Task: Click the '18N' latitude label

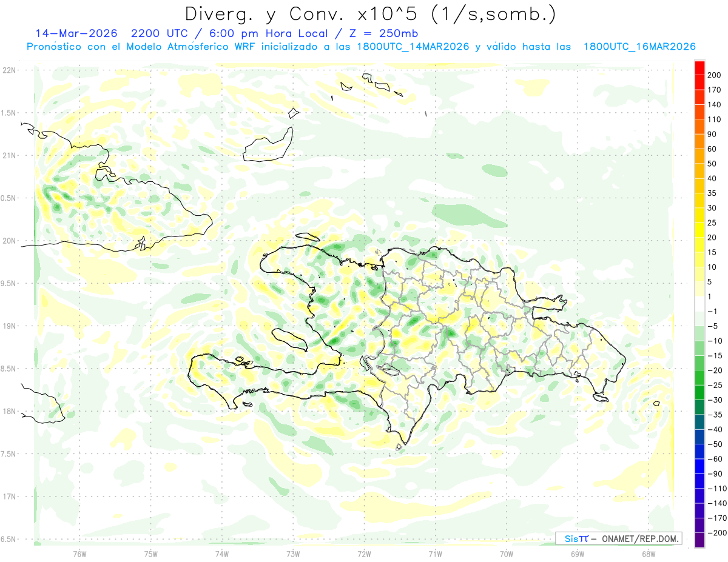Action: click(x=8, y=411)
